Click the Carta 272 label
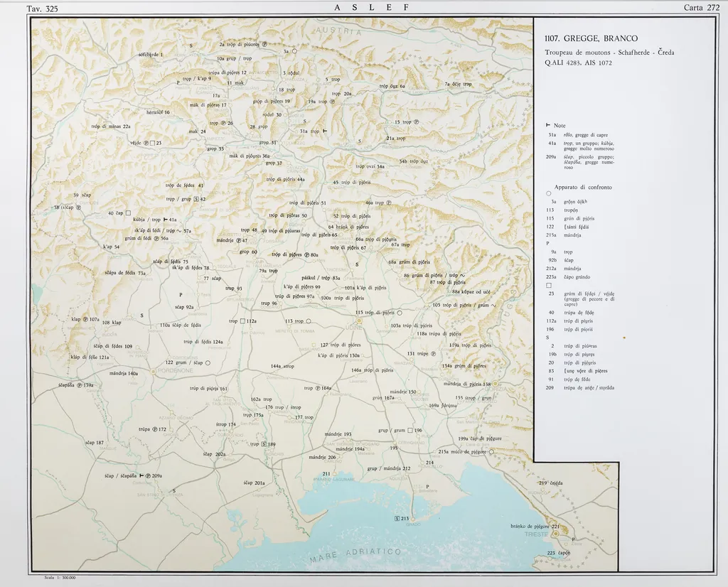The image size is (728, 587). (x=701, y=7)
